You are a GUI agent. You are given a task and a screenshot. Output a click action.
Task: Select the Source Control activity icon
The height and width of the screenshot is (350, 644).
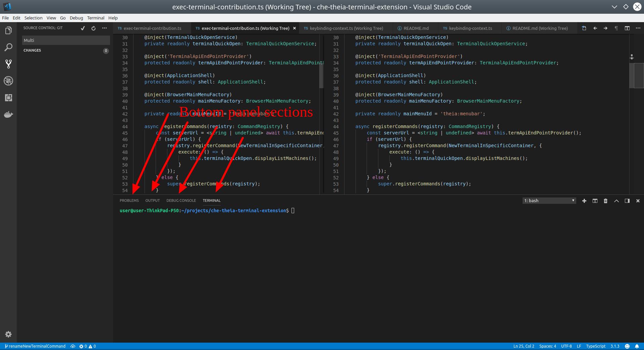point(8,64)
